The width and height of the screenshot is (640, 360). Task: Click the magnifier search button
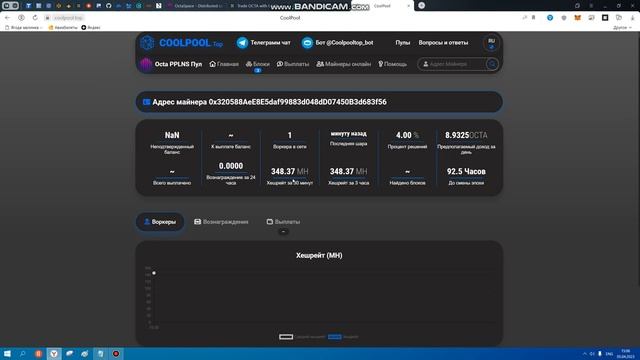(x=492, y=64)
